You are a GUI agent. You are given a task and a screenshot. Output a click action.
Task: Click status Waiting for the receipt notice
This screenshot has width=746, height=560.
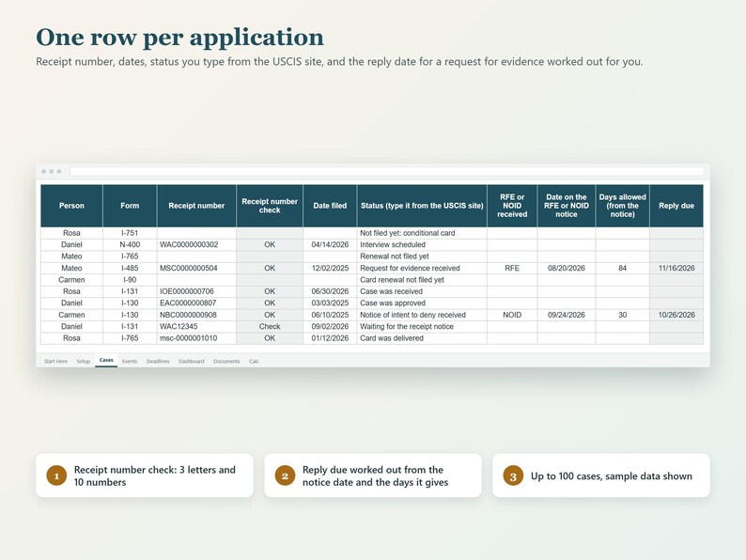422,326
